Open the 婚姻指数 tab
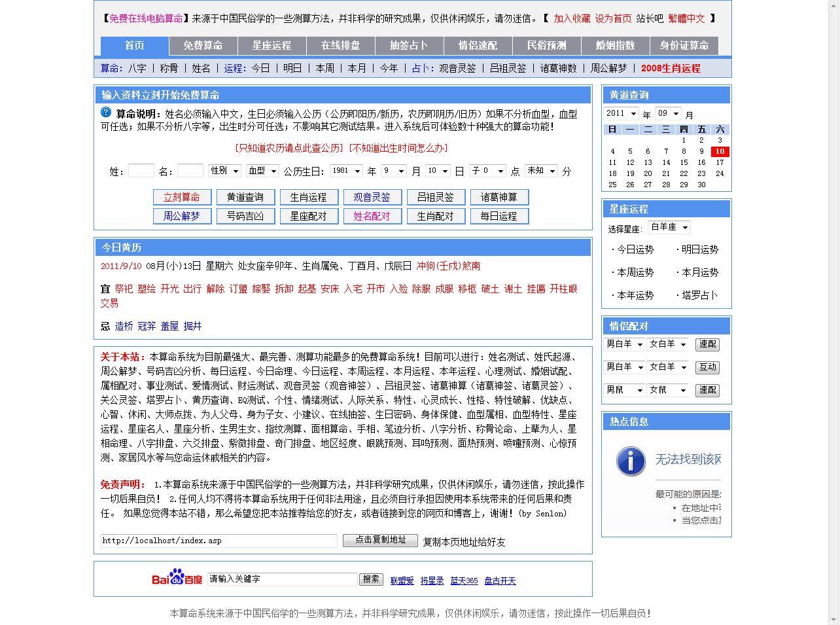Viewport: 840px width, 625px height. 615,46
